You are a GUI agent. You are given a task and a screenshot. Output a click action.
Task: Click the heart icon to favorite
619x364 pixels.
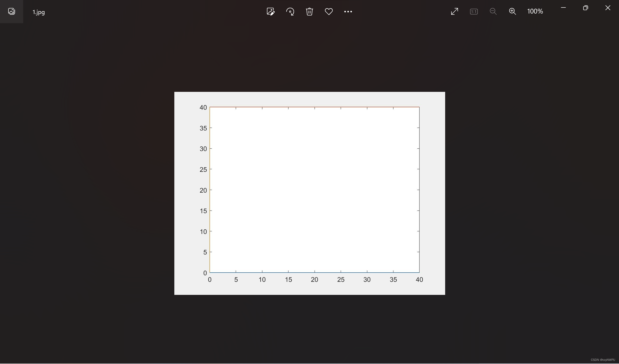click(329, 11)
